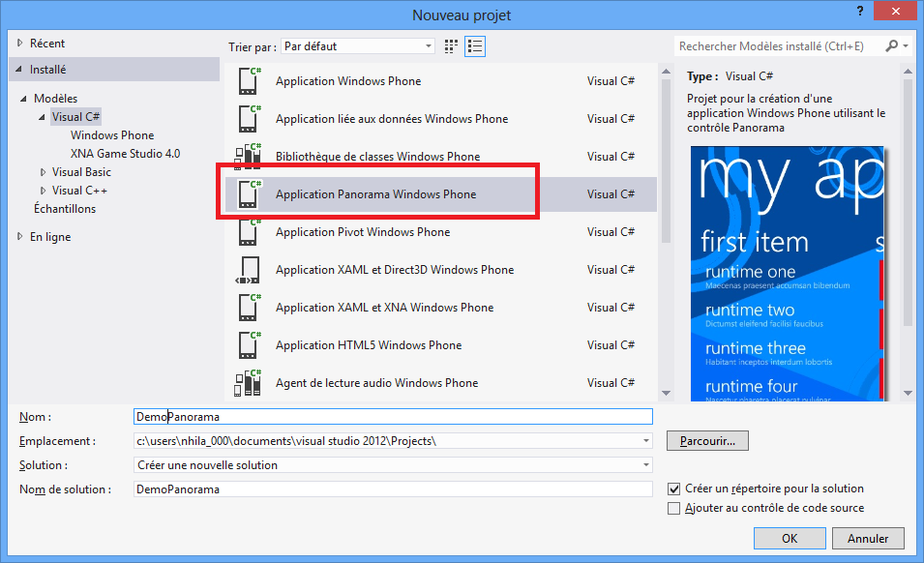Click the Nom text field

pyautogui.click(x=393, y=417)
